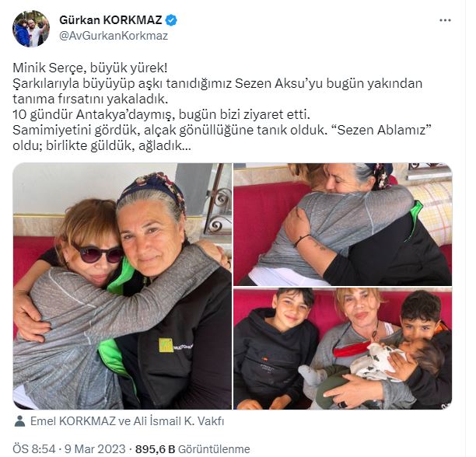Click the Antakya'daymış sentence in tweet
Screen dimensions: 476x457
pyautogui.click(x=162, y=114)
